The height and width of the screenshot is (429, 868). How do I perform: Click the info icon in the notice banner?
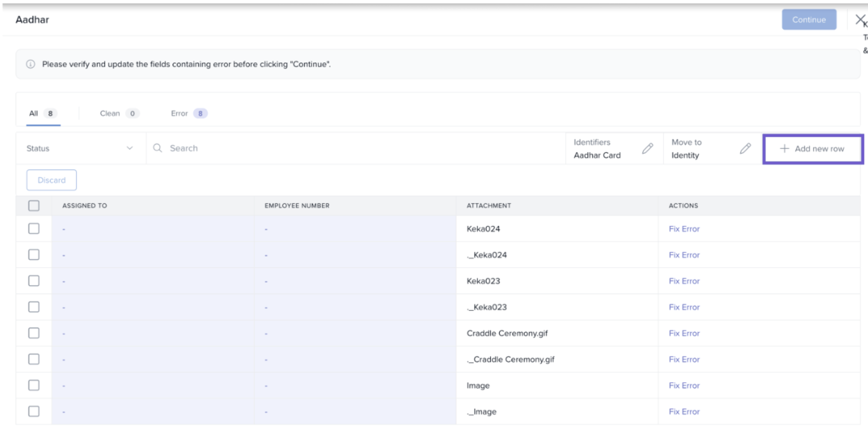[31, 64]
